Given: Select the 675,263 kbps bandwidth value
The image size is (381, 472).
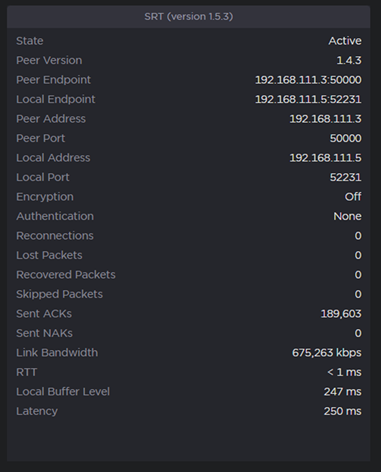Looking at the screenshot, I should coord(326,353).
